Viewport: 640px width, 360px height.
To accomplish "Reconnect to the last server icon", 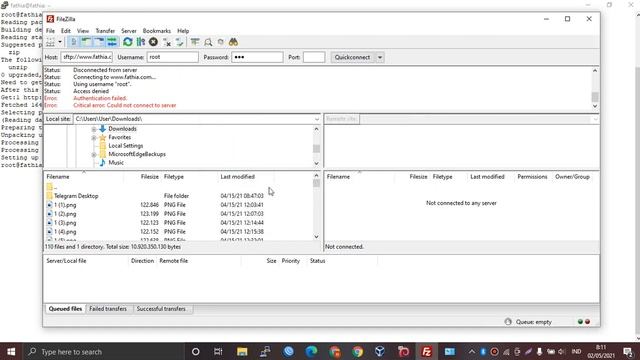I will click(x=180, y=42).
